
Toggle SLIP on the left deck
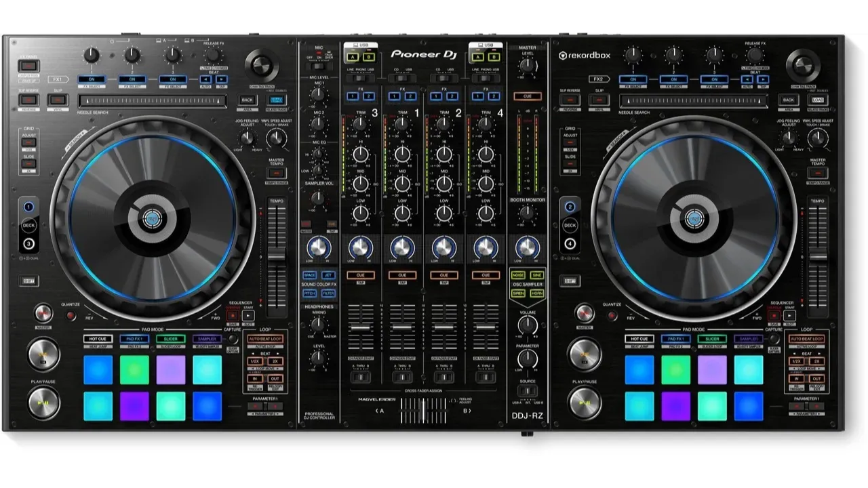pos(57,100)
